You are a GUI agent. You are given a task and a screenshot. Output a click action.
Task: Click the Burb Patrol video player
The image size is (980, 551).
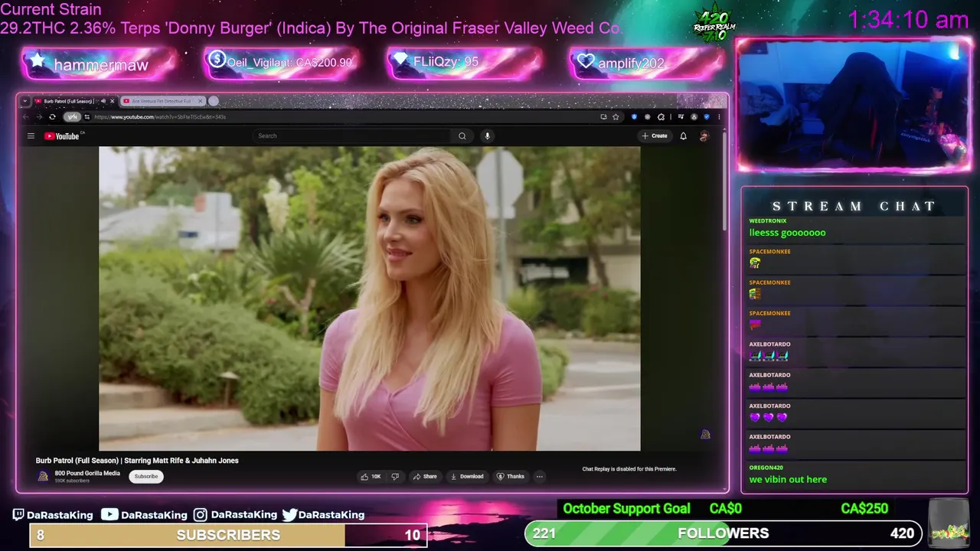coord(369,298)
